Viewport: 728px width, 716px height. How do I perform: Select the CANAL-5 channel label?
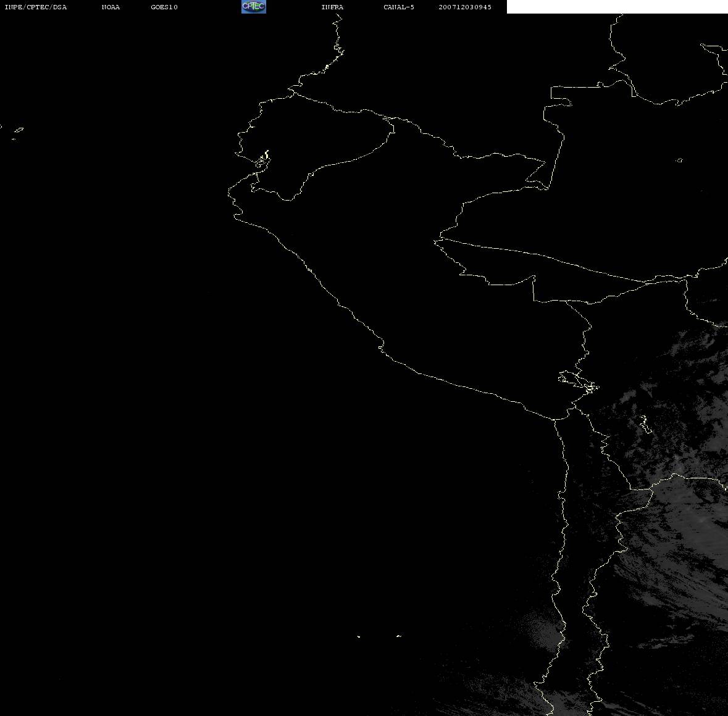pyautogui.click(x=399, y=7)
